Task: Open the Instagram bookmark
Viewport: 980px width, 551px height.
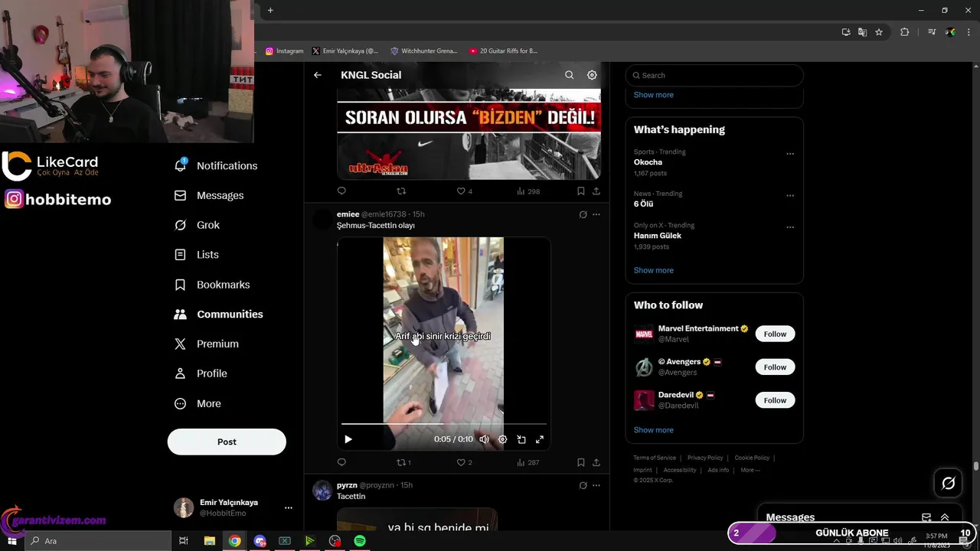Action: pos(285,51)
